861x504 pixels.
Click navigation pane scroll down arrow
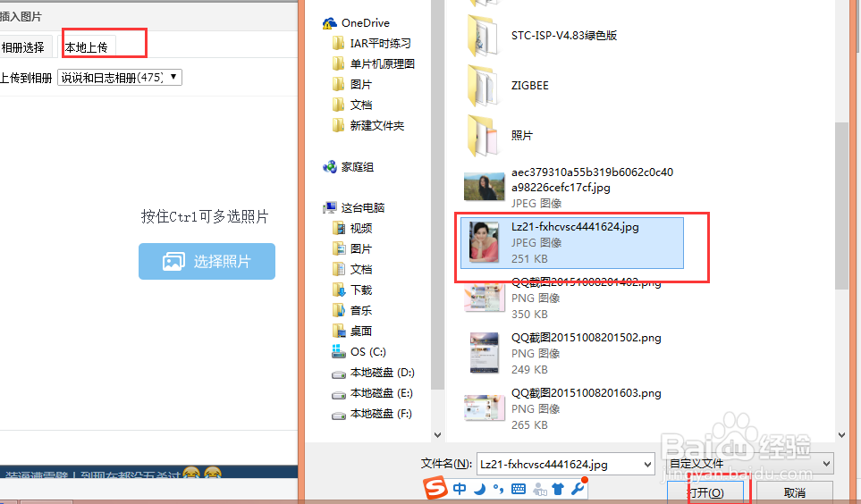[x=437, y=435]
